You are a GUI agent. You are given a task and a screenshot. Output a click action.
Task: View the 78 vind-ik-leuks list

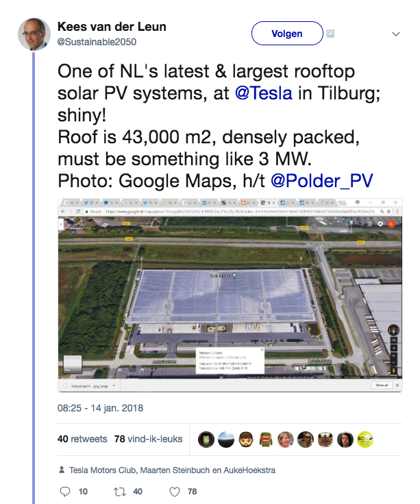point(149,439)
